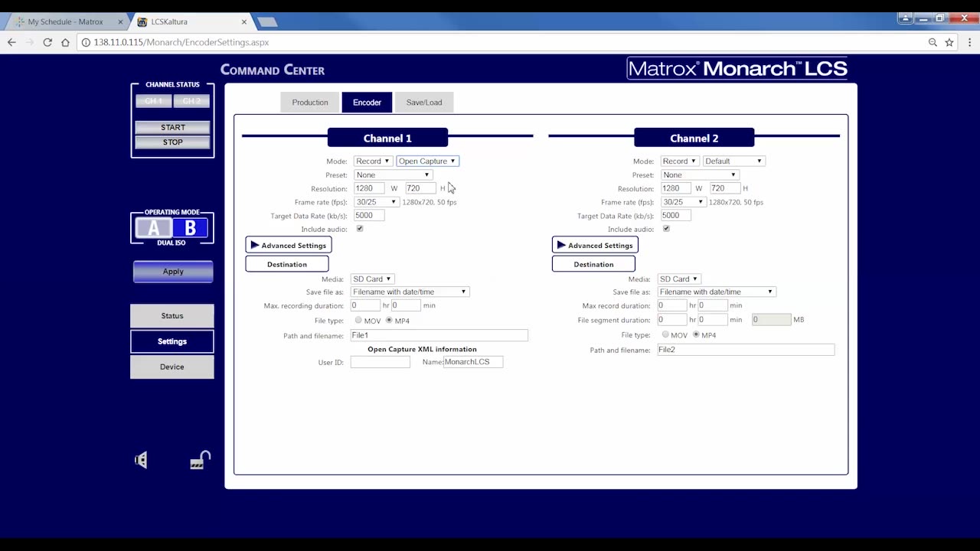The width and height of the screenshot is (980, 551).
Task: Open a new browser tab
Action: click(267, 22)
